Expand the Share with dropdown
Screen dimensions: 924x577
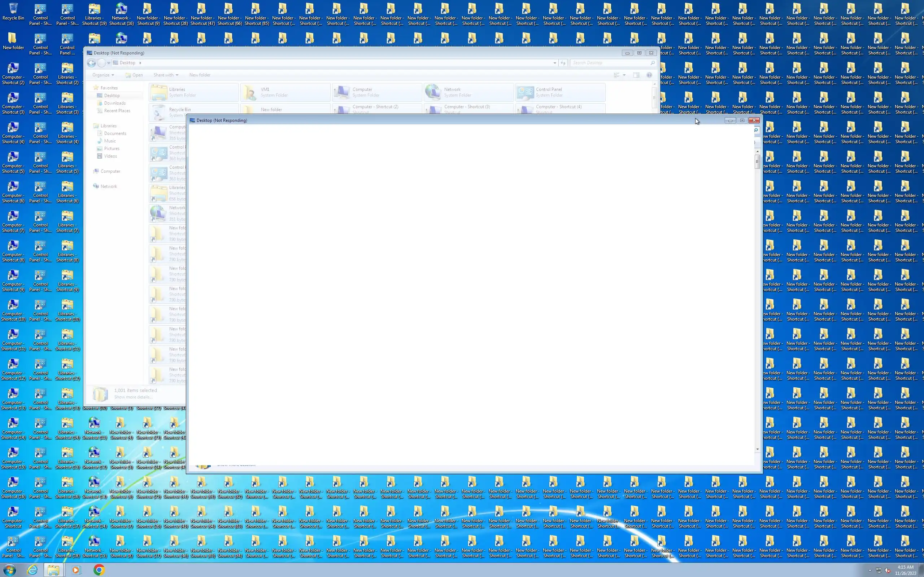tap(166, 75)
